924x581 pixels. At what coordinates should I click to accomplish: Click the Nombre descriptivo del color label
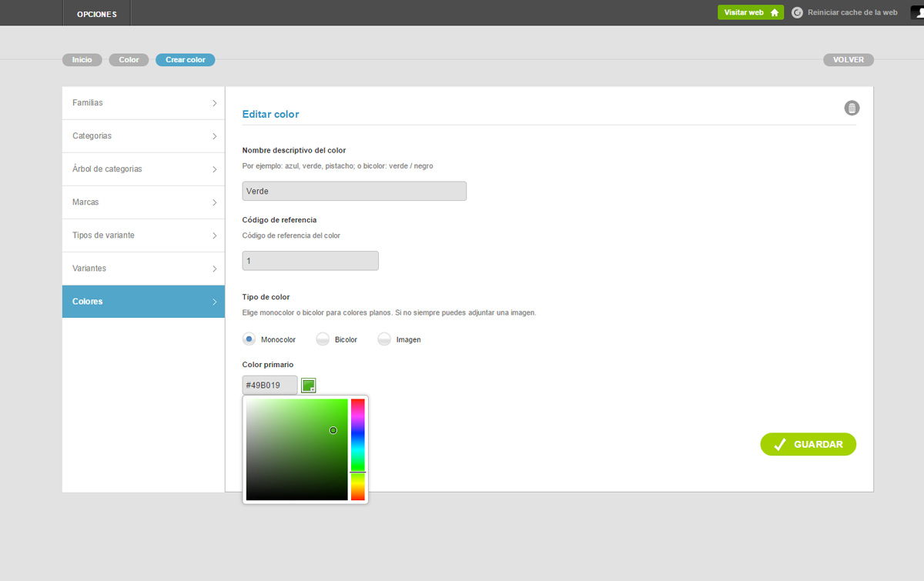(x=294, y=150)
